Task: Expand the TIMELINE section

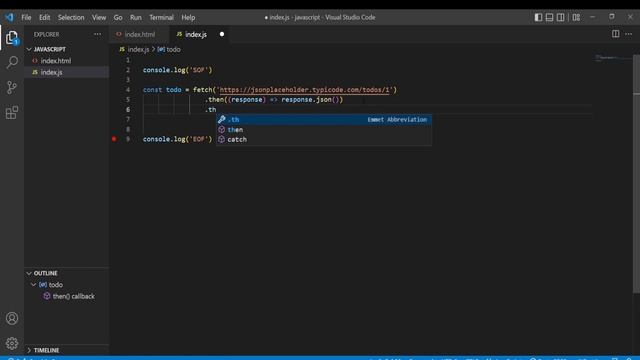Action: [29, 350]
